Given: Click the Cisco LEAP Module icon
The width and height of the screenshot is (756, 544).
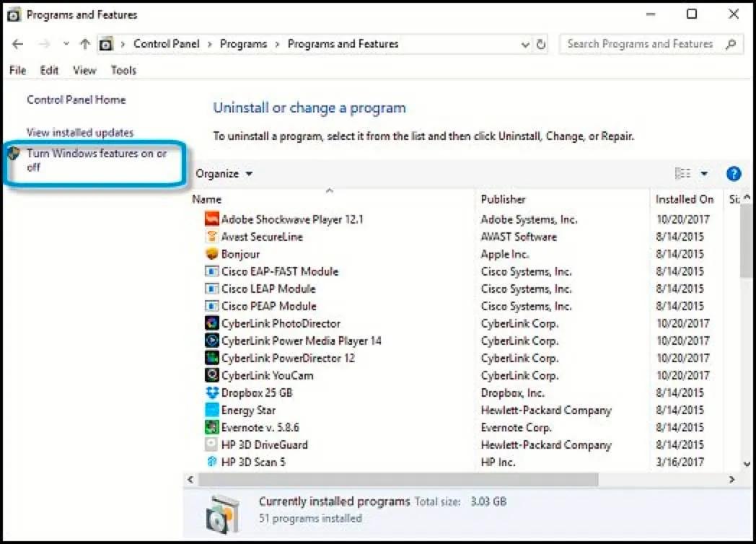Looking at the screenshot, I should tap(211, 289).
